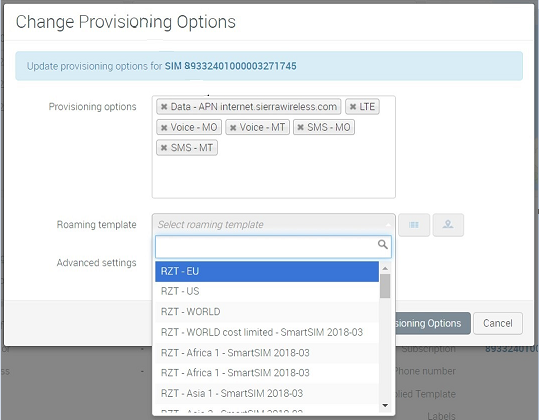The height and width of the screenshot is (420, 539).
Task: Remove the SMS - MT tag
Action: coord(164,148)
